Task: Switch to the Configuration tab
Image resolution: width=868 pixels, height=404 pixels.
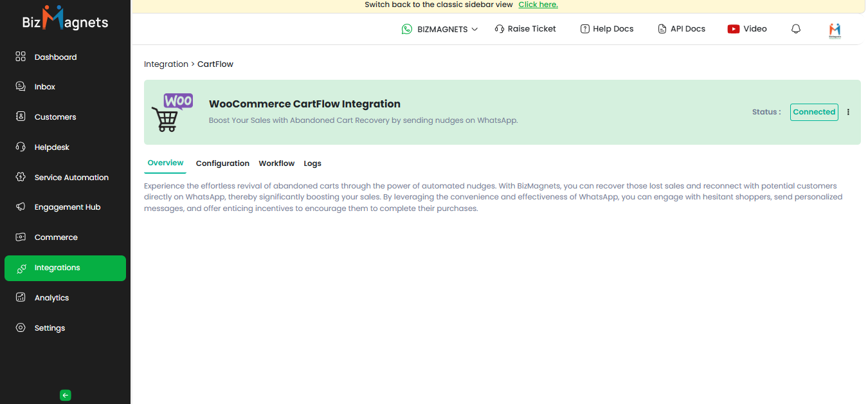Action: 222,163
